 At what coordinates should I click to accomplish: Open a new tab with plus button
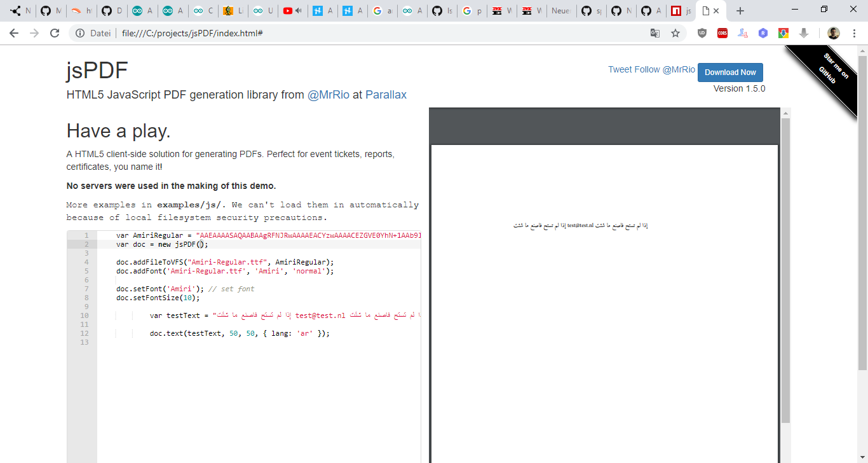click(x=740, y=10)
